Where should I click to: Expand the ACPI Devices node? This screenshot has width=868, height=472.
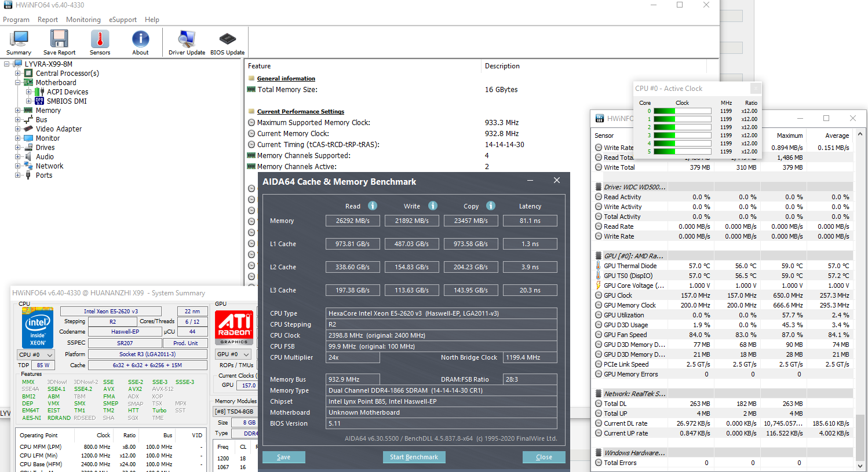tap(29, 92)
